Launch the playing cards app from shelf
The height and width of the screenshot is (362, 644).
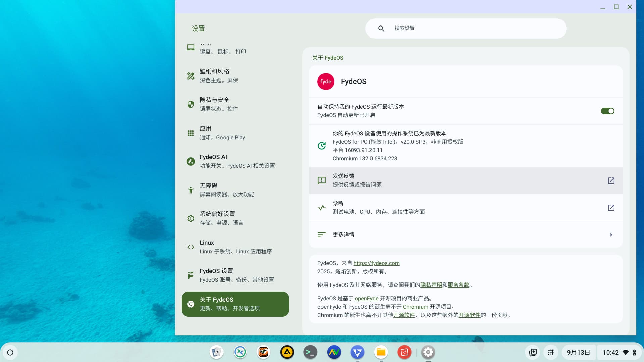coord(216,352)
